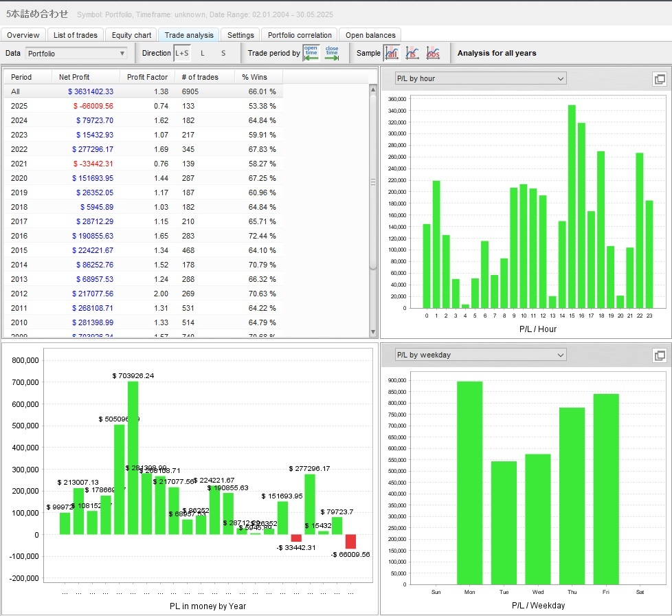This screenshot has width=672, height=616.
Task: Set direction to S (short only)
Action: [x=223, y=53]
